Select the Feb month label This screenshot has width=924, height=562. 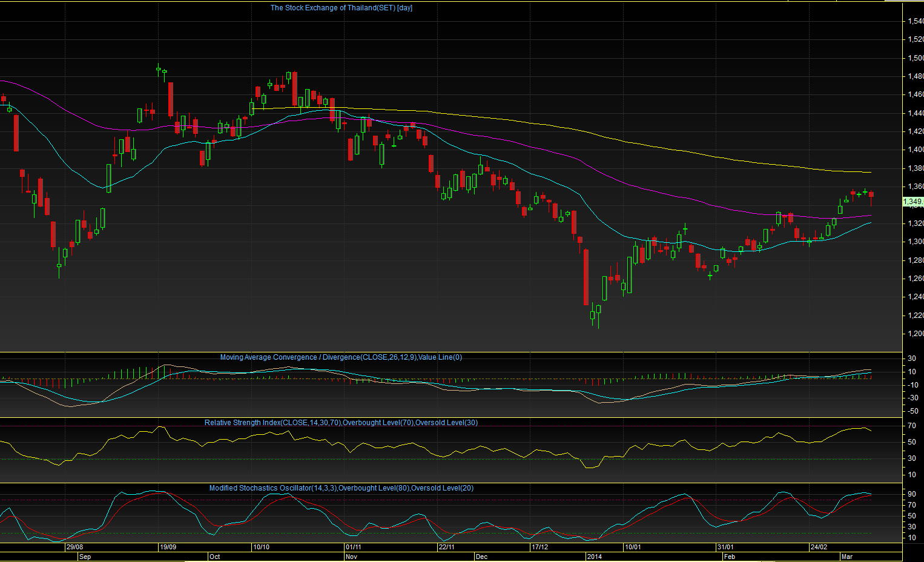pos(730,557)
